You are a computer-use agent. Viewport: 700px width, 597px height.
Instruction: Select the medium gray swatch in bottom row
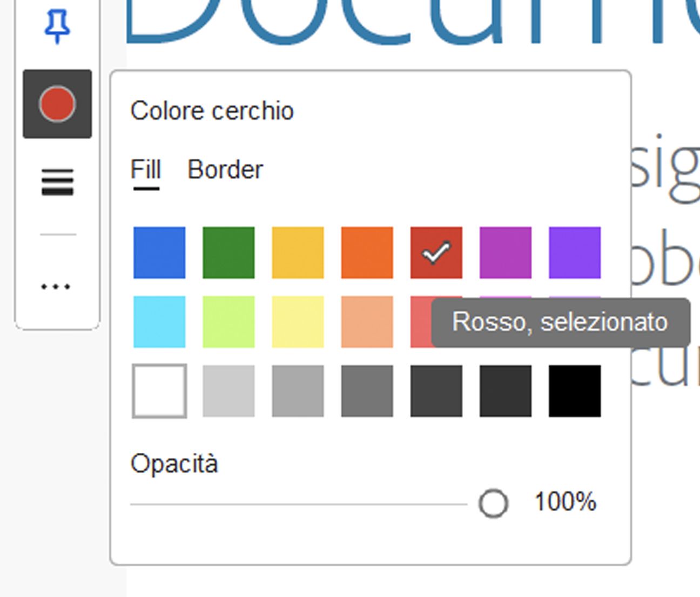tap(298, 390)
